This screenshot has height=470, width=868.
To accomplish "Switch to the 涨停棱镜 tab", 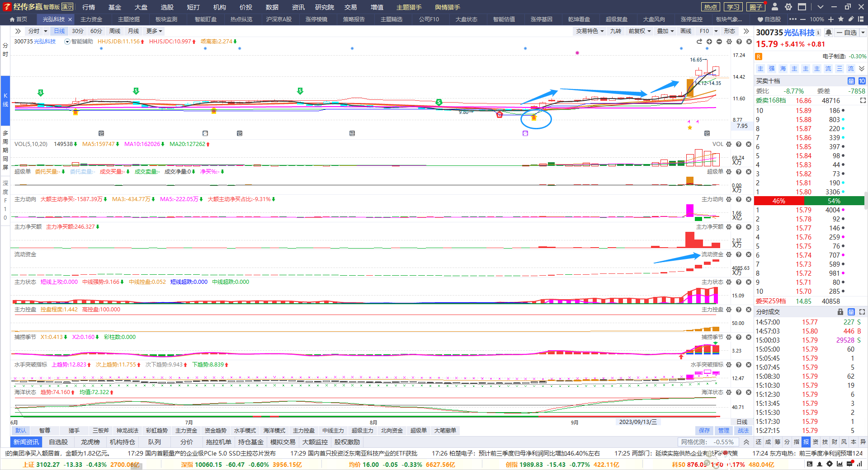I will (316, 19).
